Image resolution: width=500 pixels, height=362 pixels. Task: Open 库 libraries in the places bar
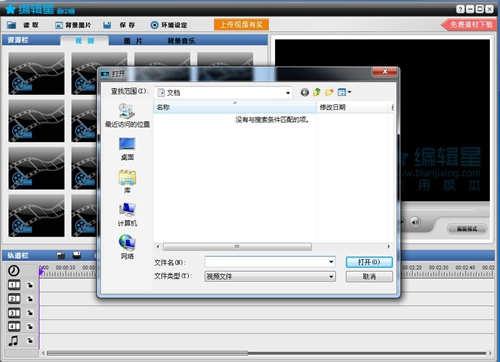click(127, 182)
